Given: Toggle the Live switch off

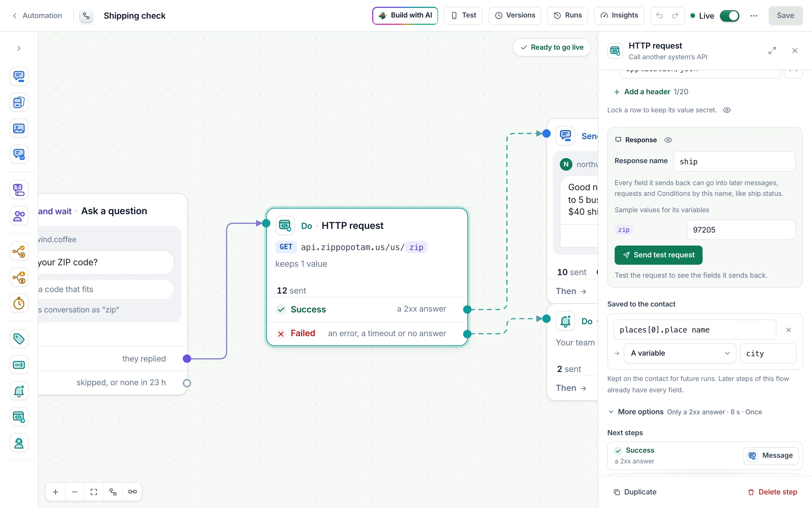Looking at the screenshot, I should click(x=729, y=16).
